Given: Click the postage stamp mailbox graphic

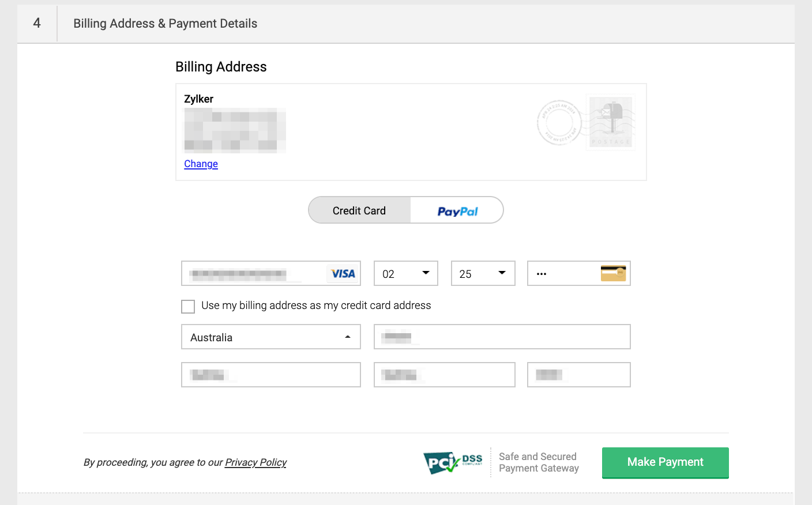Looking at the screenshot, I should (610, 122).
